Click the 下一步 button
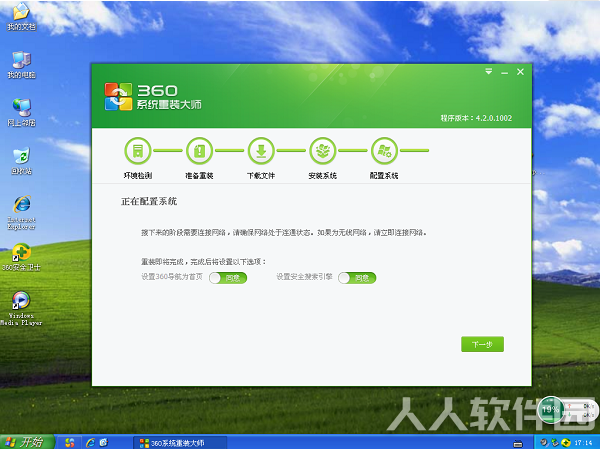Screen dimensions: 600x449 (482, 344)
